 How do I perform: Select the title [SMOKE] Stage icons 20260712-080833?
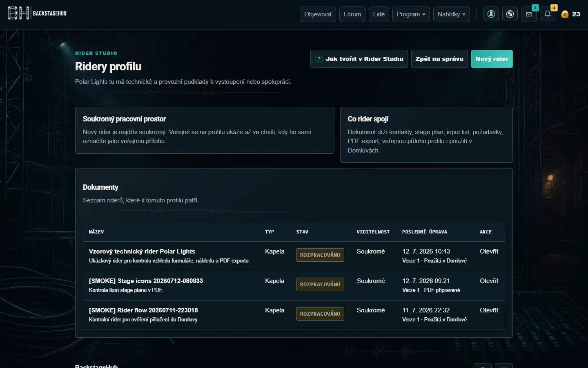point(146,281)
